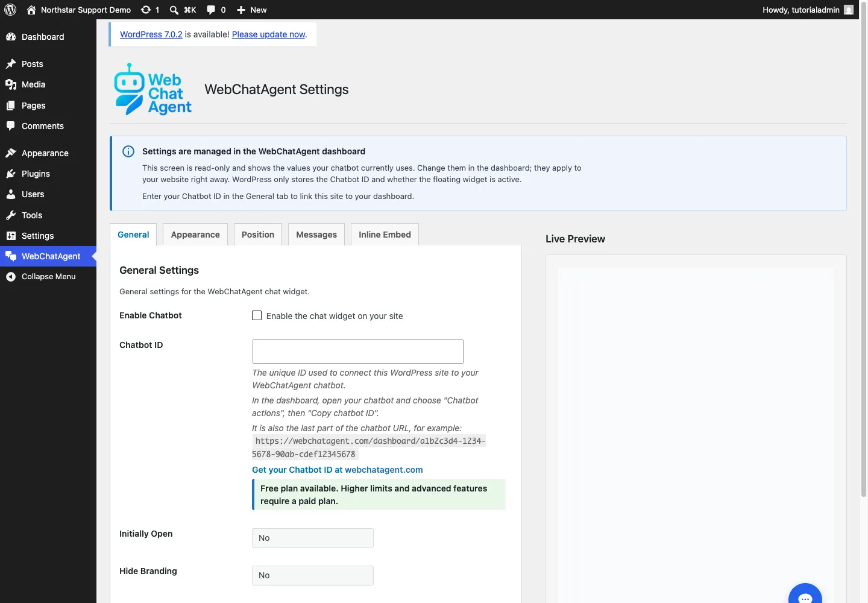This screenshot has width=868, height=603.
Task: Click the Users person icon
Action: click(11, 194)
